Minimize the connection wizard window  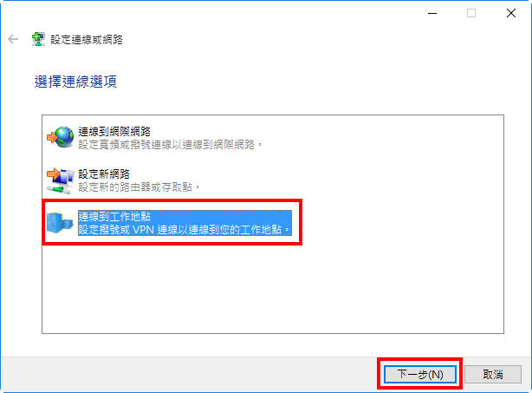point(432,14)
